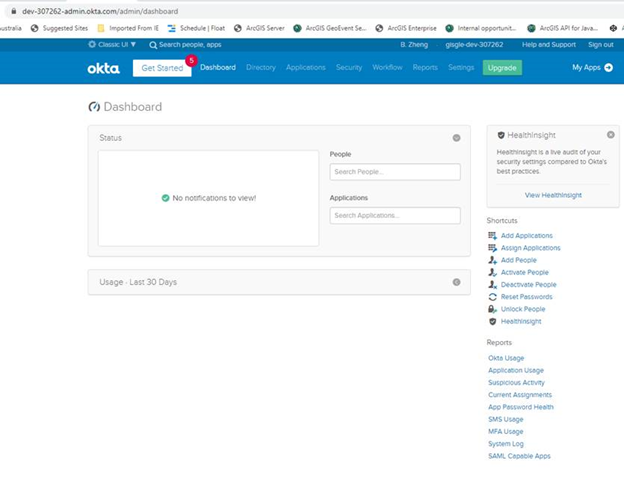This screenshot has width=624, height=478.
Task: Click the Reset Passwords refresh icon
Action: pyautogui.click(x=492, y=297)
